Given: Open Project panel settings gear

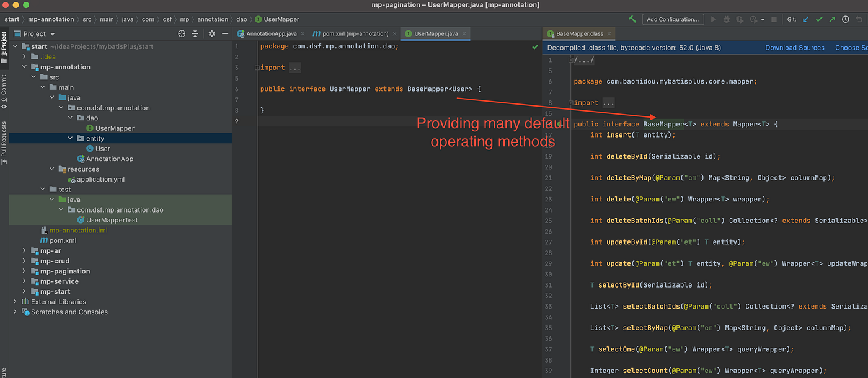Looking at the screenshot, I should point(211,33).
